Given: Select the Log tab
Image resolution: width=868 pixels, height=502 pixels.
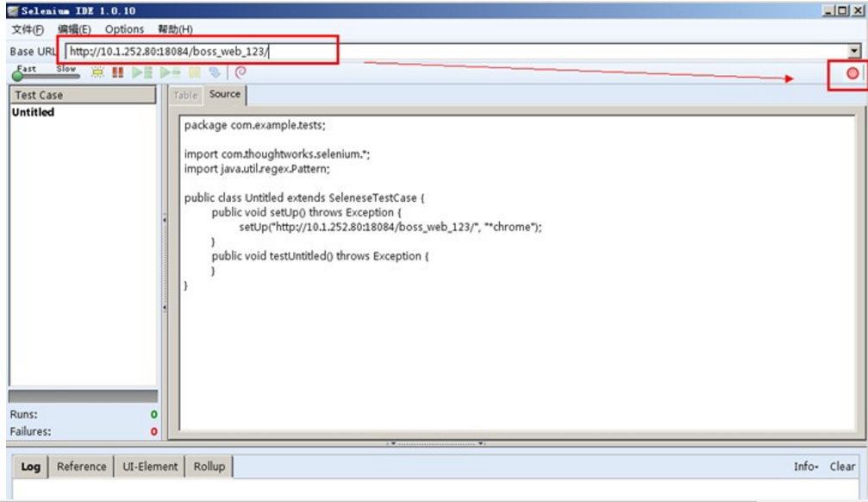Looking at the screenshot, I should tap(30, 467).
